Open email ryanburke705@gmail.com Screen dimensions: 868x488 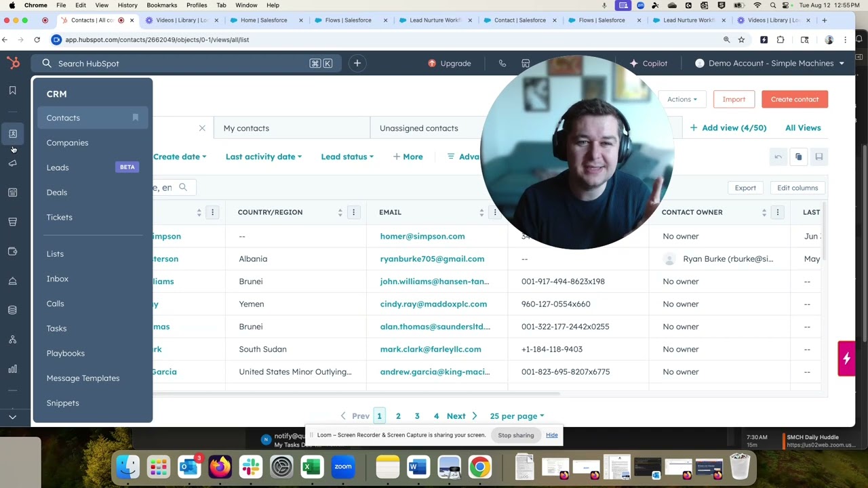432,259
